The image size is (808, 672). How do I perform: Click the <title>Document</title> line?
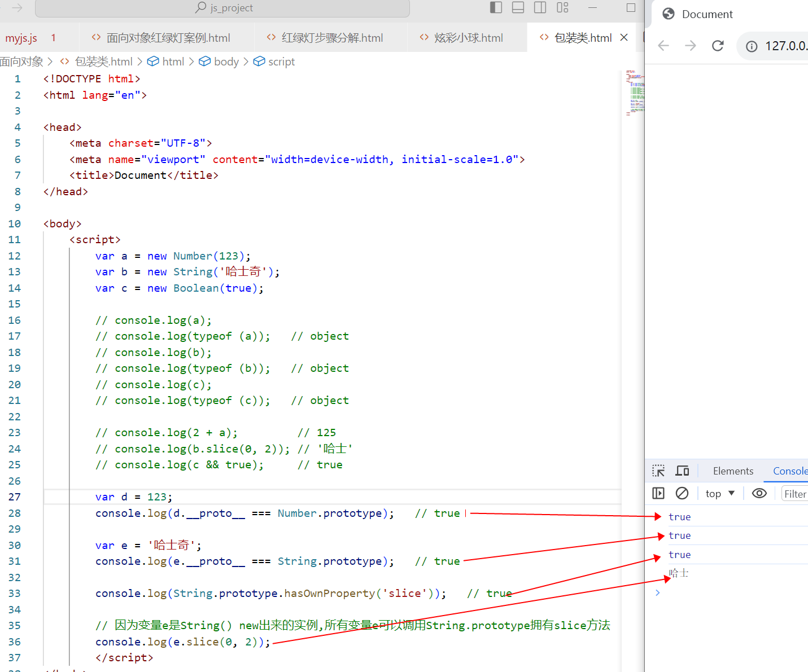click(144, 175)
